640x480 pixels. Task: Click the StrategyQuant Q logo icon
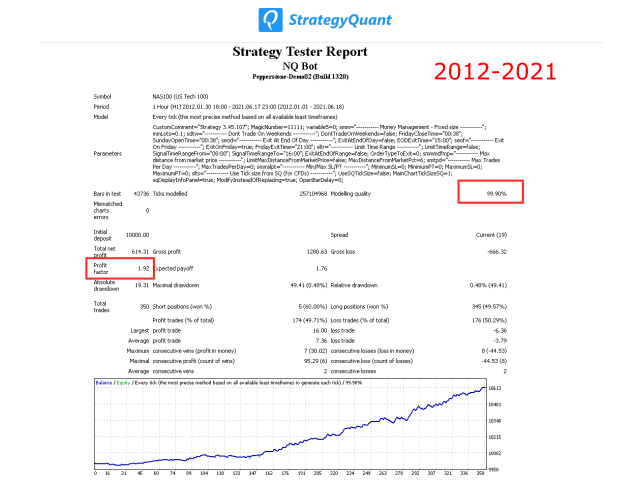[270, 18]
